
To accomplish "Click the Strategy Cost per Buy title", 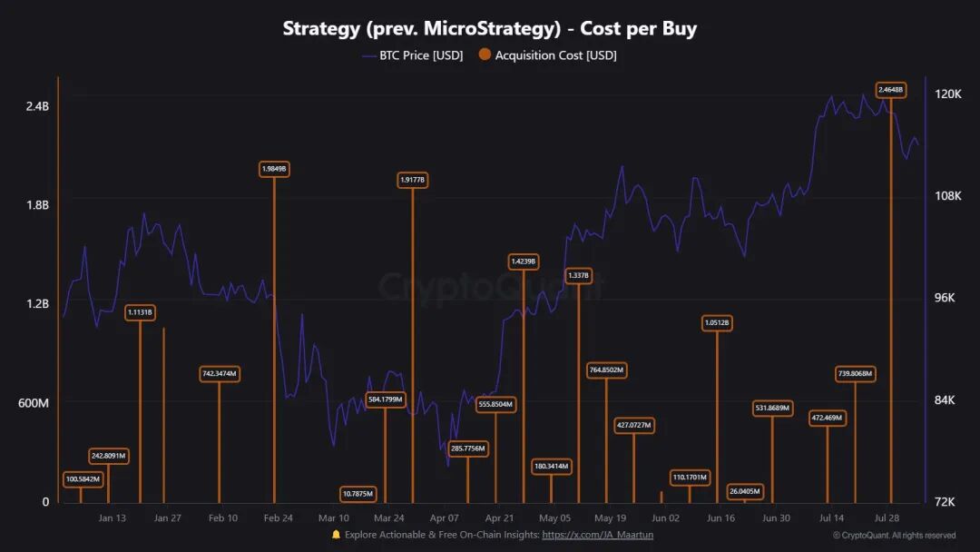I will pyautogui.click(x=489, y=28).
